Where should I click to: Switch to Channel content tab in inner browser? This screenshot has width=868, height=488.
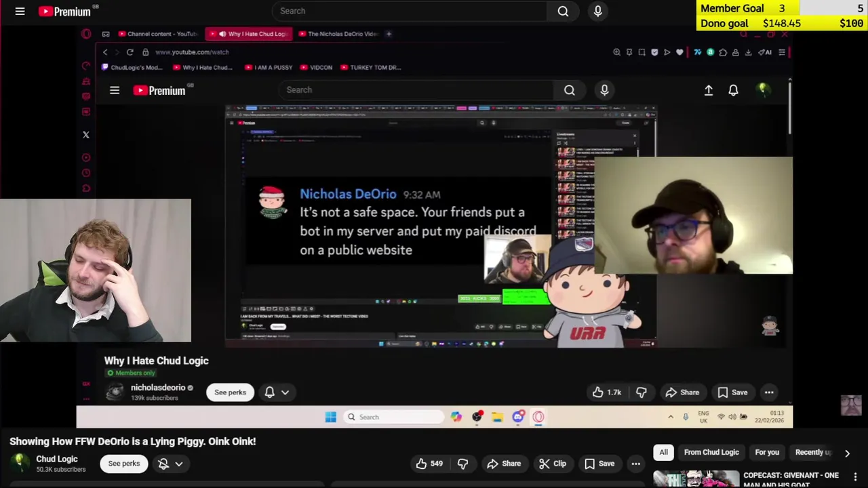[x=158, y=34]
